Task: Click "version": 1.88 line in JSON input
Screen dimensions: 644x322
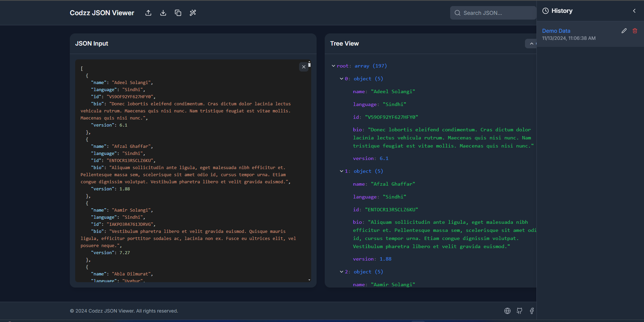Action: [110, 189]
